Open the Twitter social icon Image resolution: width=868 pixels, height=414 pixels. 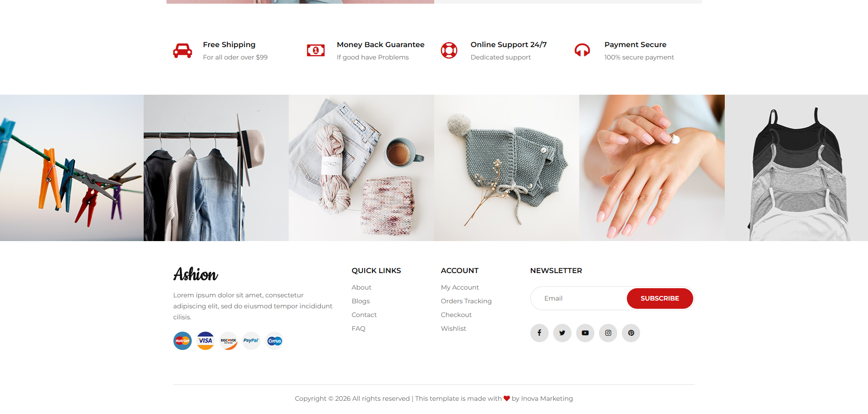tap(562, 333)
